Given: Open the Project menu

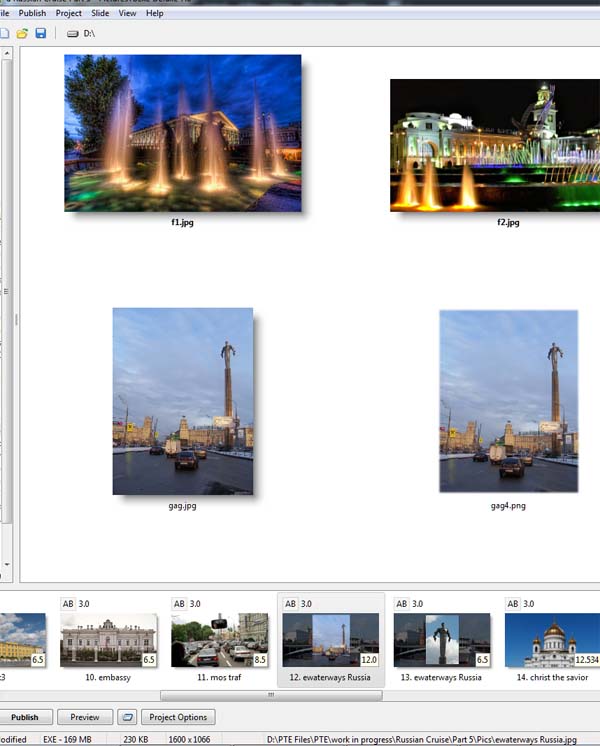Looking at the screenshot, I should pos(69,13).
